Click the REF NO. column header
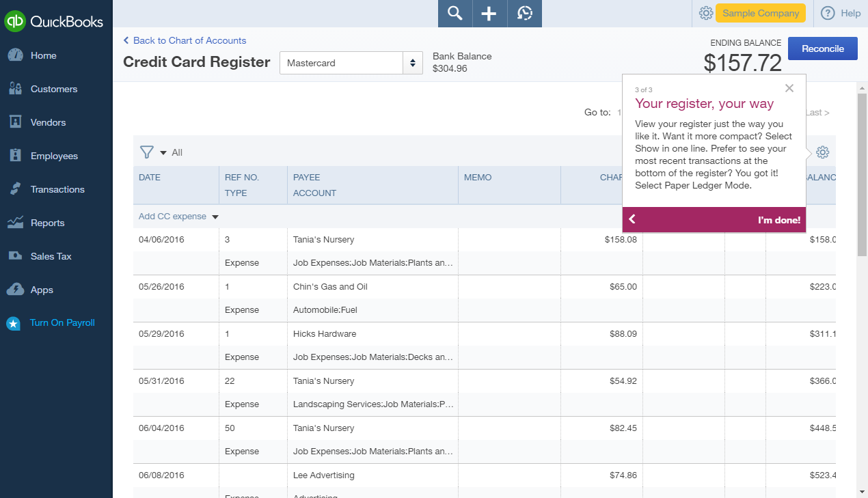Screen dimensions: 868x498 point(242,177)
